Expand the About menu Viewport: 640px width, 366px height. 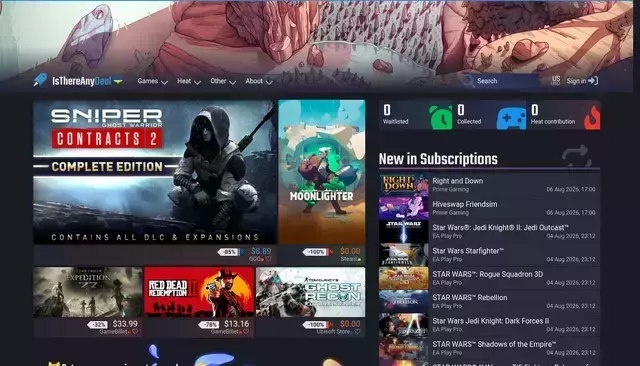[x=259, y=81]
